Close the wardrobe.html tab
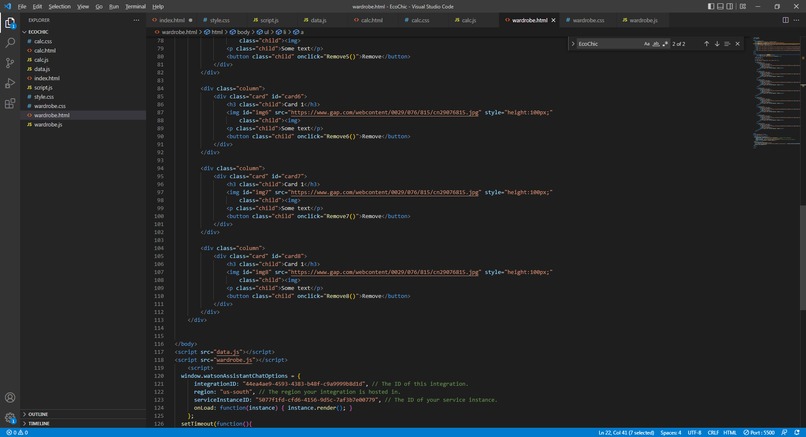The height and width of the screenshot is (437, 806). (554, 20)
